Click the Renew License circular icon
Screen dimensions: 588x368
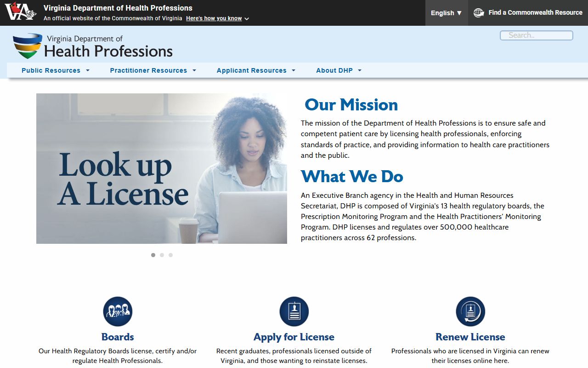pyautogui.click(x=470, y=311)
